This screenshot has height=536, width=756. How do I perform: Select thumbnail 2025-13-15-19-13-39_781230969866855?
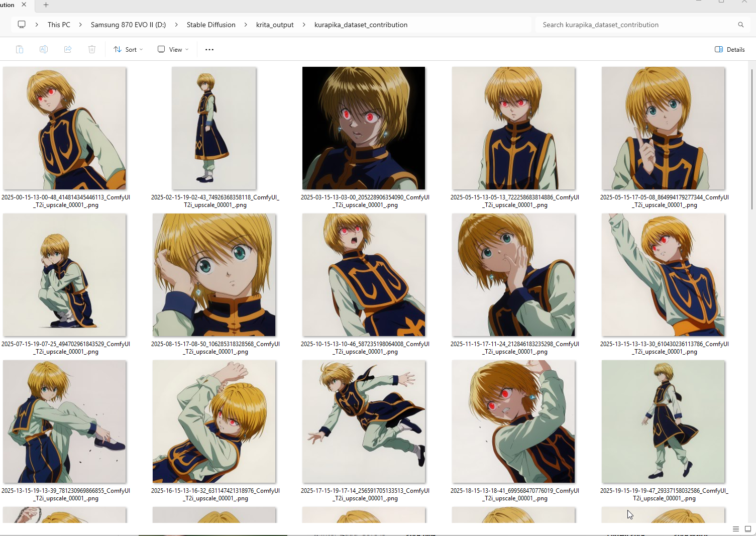64,421
